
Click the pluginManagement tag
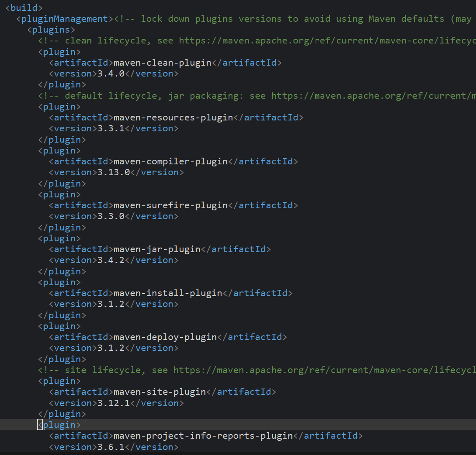point(65,19)
